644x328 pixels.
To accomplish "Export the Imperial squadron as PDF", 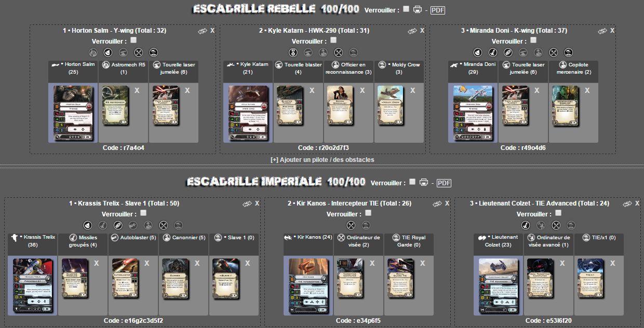I will tap(444, 183).
